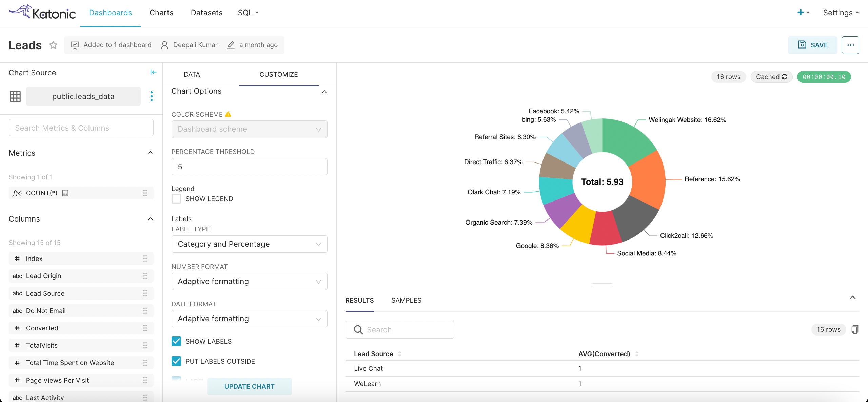Open the Settings dropdown menu
The height and width of the screenshot is (402, 868).
pos(841,13)
